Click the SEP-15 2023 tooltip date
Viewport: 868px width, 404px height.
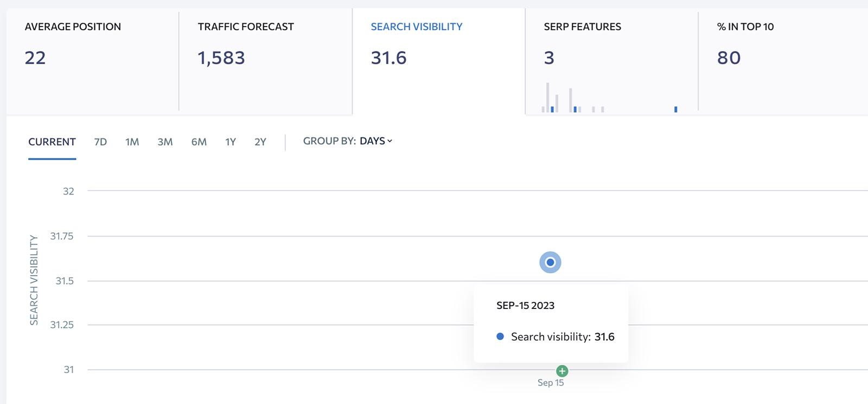click(x=525, y=306)
